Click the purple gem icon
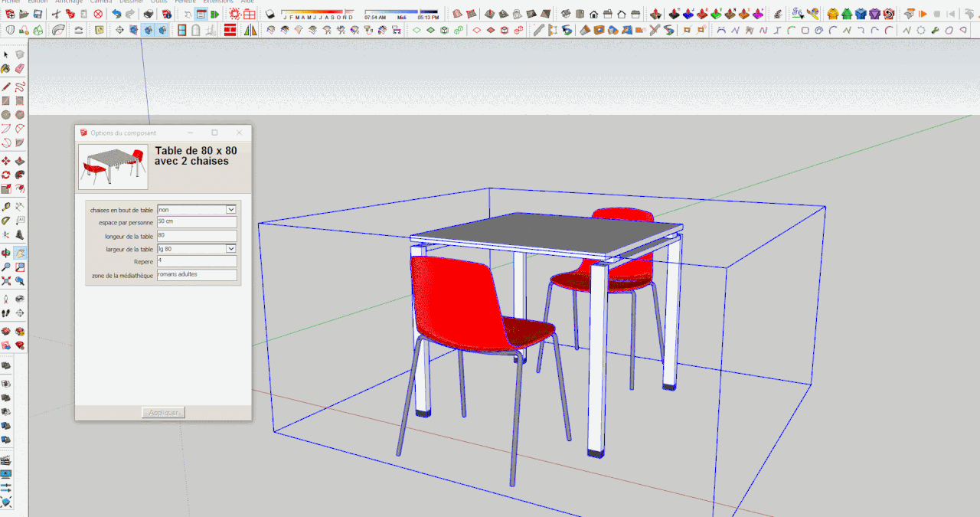This screenshot has height=517, width=980. coord(874,14)
